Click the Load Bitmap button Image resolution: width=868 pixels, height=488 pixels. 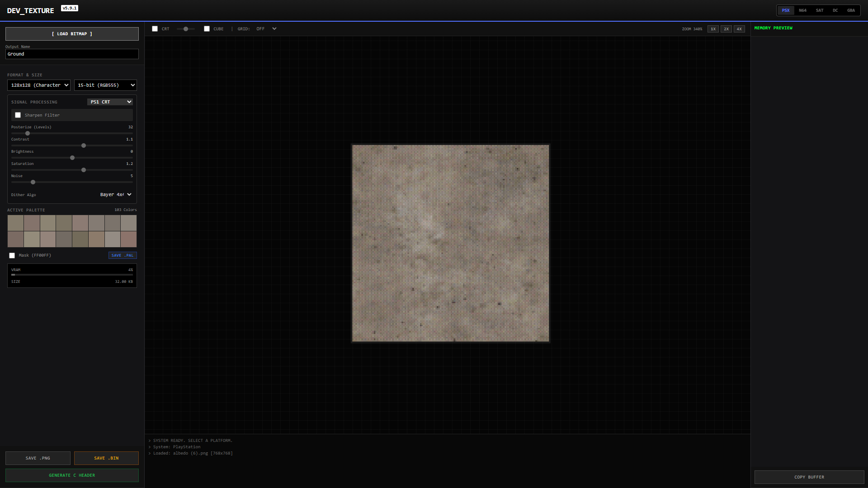click(x=72, y=34)
